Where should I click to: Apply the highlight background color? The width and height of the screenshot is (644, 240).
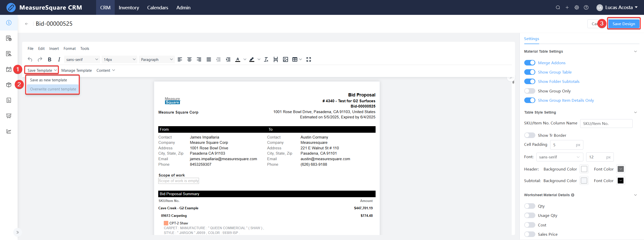point(252,59)
